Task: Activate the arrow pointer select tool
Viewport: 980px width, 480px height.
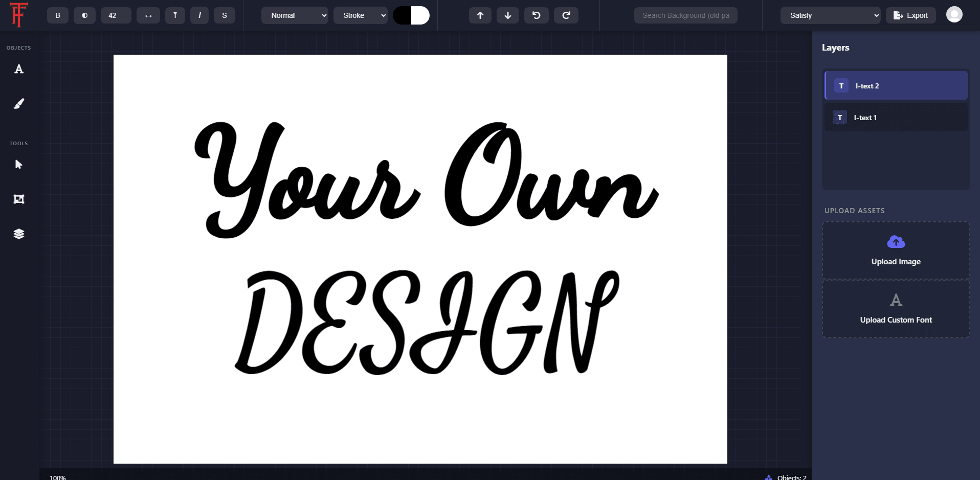Action: pos(19,165)
